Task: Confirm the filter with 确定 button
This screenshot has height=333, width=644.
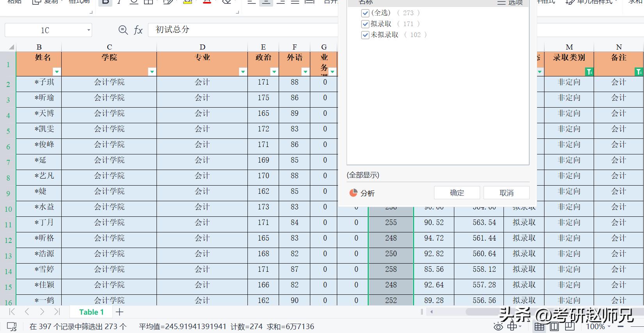Action: click(457, 193)
